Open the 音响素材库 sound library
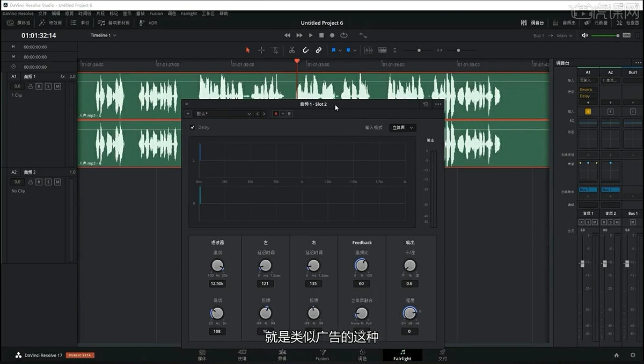The height and width of the screenshot is (364, 644). [114, 23]
